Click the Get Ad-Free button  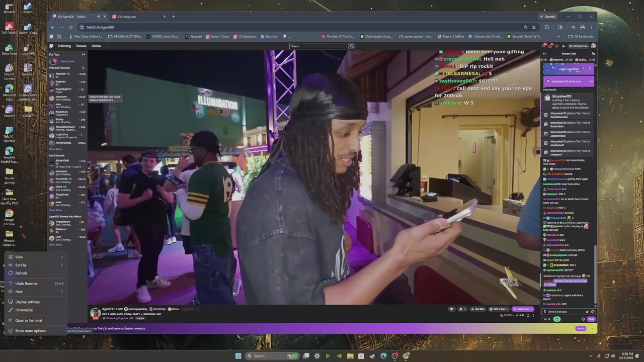pyautogui.click(x=579, y=46)
